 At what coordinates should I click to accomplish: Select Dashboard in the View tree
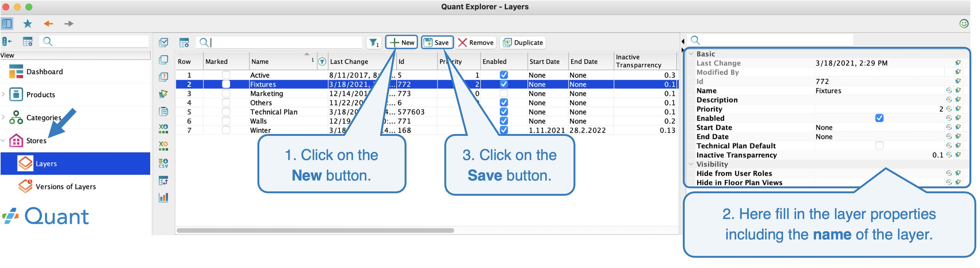tap(44, 71)
